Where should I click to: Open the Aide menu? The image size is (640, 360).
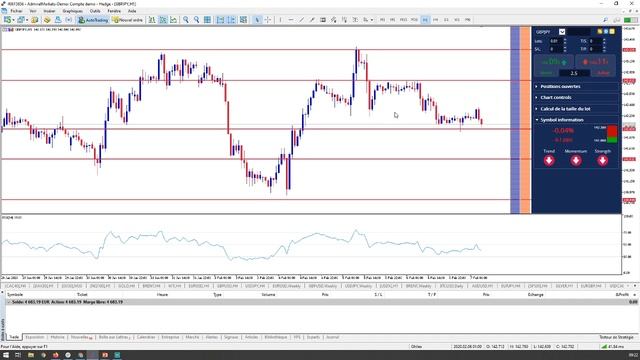coord(132,11)
